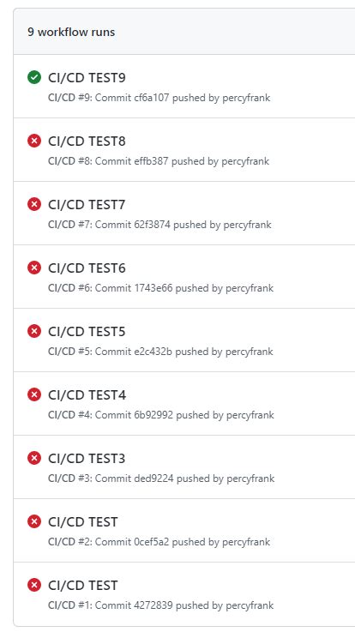The image size is (355, 644).
Task: Click the red failed icon for TEST3
Action: coord(34,458)
